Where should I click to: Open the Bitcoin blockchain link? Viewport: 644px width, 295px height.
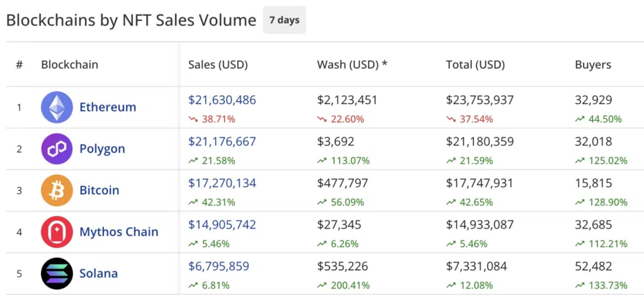99,190
